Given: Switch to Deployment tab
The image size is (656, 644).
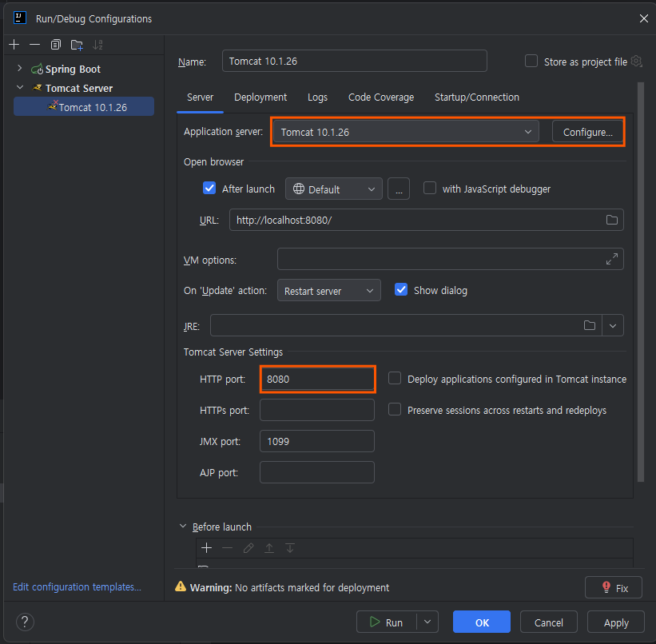Looking at the screenshot, I should [x=260, y=97].
